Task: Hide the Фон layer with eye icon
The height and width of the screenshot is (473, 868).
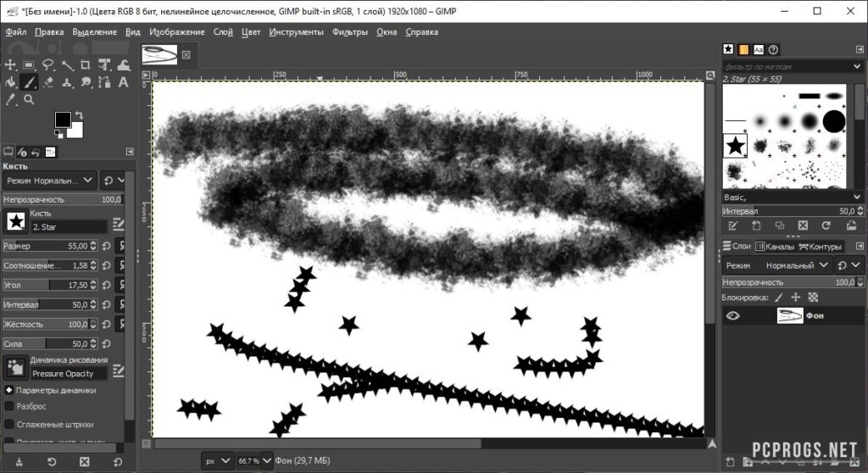Action: (733, 315)
